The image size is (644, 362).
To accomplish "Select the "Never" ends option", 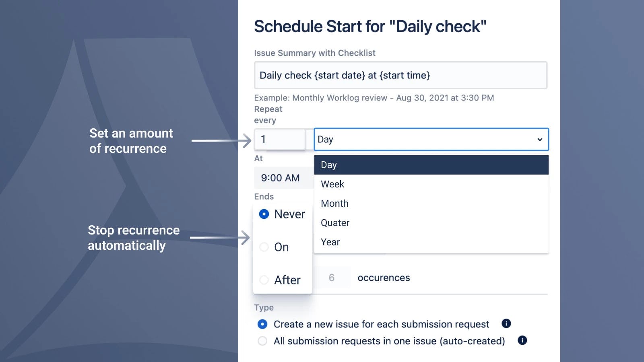I will (264, 214).
